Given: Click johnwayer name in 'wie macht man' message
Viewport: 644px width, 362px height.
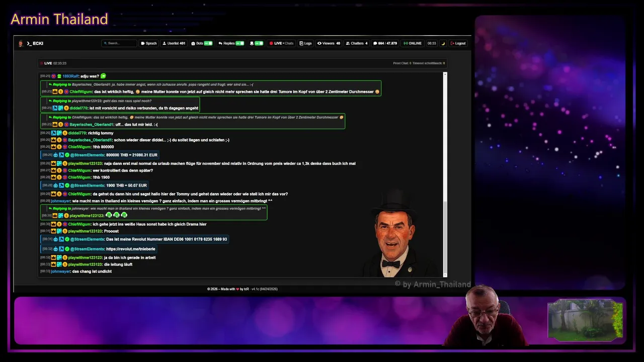Looking at the screenshot, I should coord(60,201).
